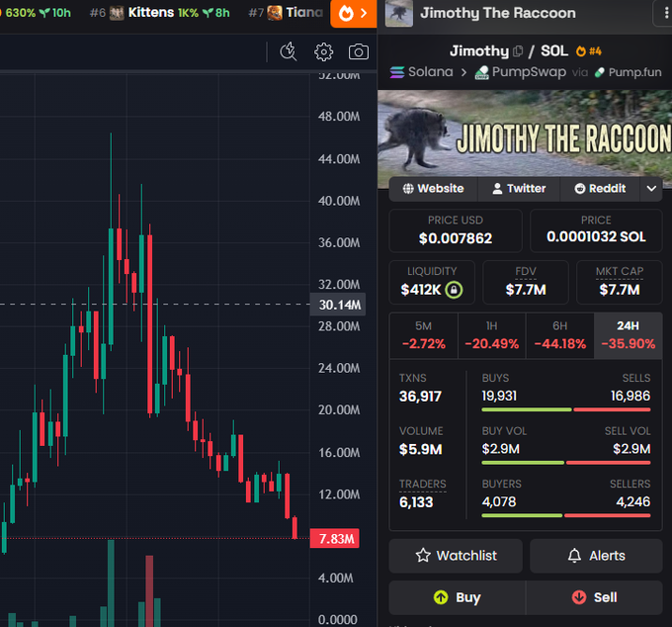Expand the social links chevron
The width and height of the screenshot is (672, 627).
[x=651, y=189]
